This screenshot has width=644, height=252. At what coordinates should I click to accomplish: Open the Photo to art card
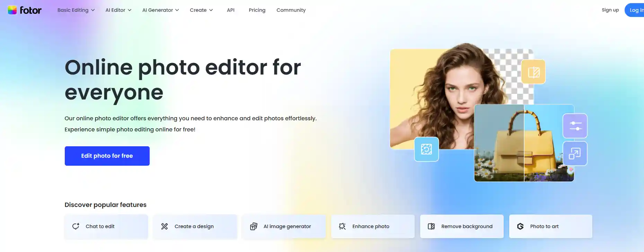(551, 226)
